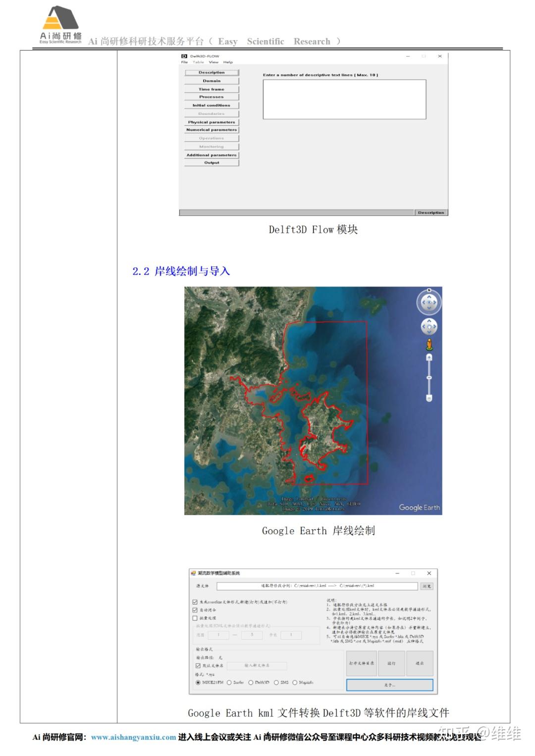Click the move joystick control in Google Earth
The image size is (535, 756).
429,326
